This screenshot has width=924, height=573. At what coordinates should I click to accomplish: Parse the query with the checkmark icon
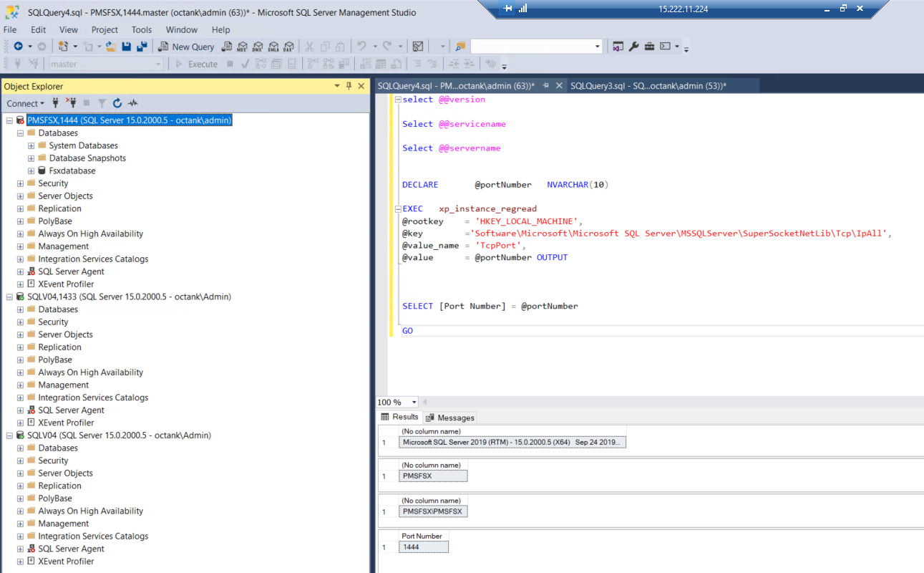click(x=245, y=63)
